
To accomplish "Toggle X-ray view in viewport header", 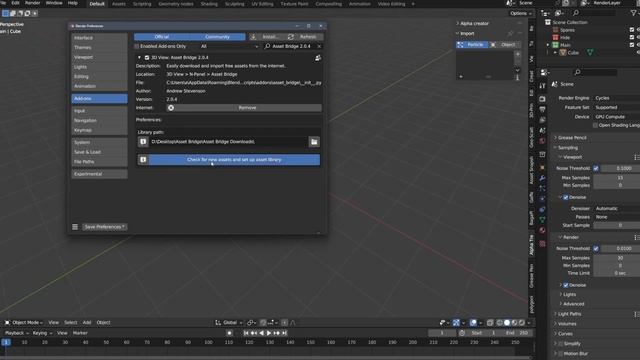I will click(490, 322).
